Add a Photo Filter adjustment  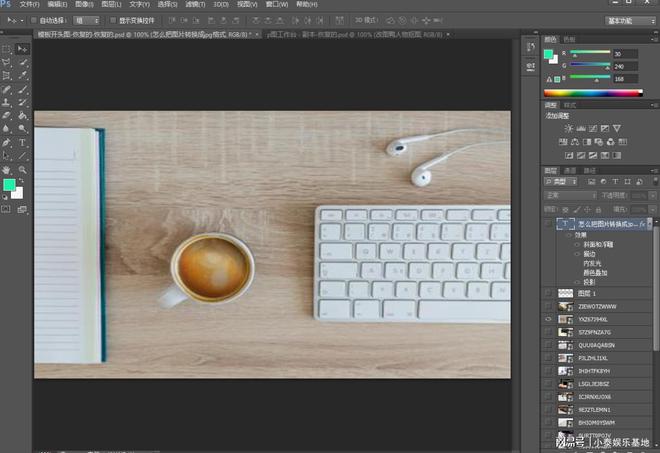tap(599, 142)
